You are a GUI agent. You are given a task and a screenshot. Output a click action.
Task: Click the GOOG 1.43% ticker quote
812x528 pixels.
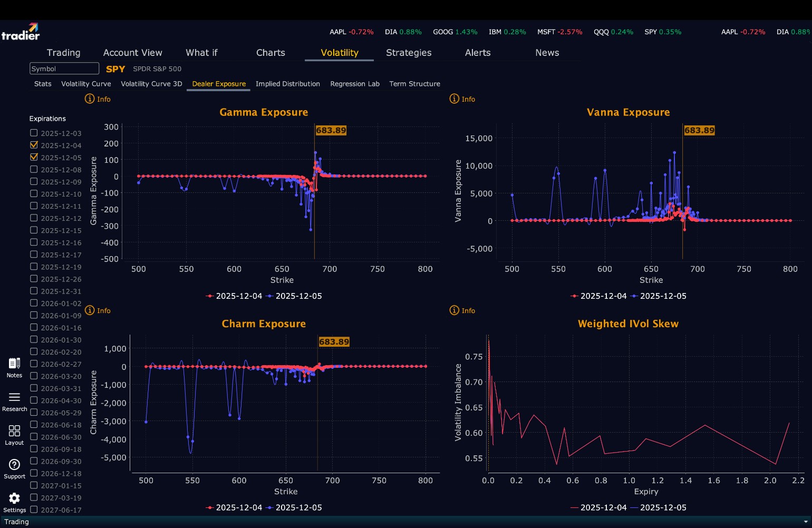(455, 32)
